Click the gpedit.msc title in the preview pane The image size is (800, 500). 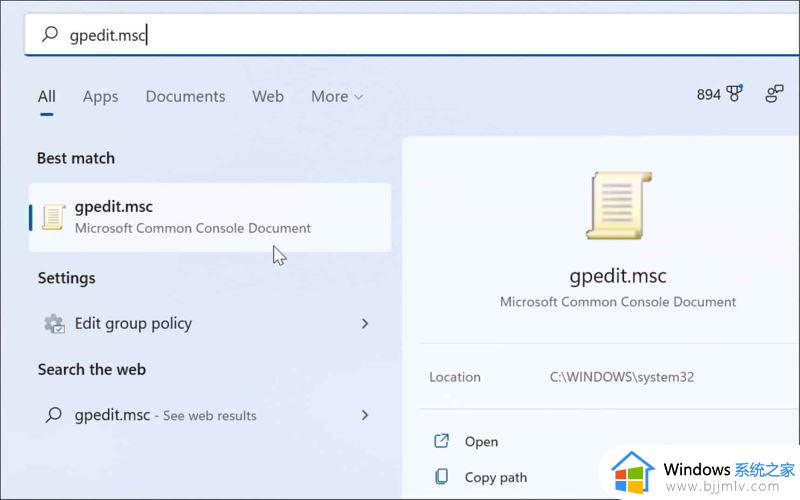[x=618, y=276]
